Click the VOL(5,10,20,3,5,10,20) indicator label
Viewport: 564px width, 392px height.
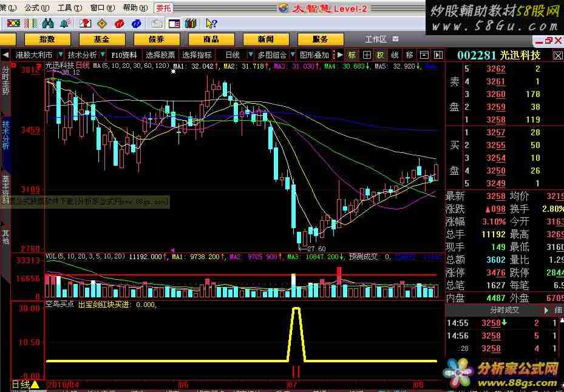point(85,257)
